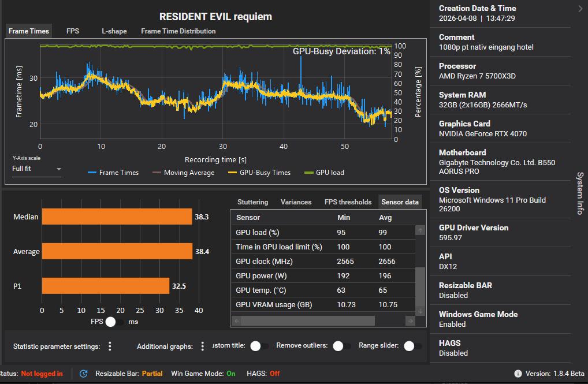This screenshot has width=588, height=384.
Task: Click NVIDIA GeForce RTX 4070 entry
Action: [x=483, y=134]
